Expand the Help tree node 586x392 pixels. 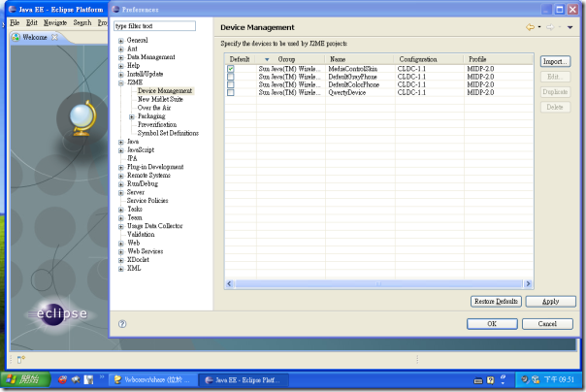click(x=120, y=66)
